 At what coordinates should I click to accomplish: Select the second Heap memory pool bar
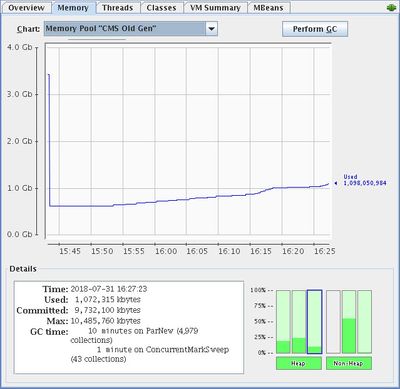coord(299,322)
